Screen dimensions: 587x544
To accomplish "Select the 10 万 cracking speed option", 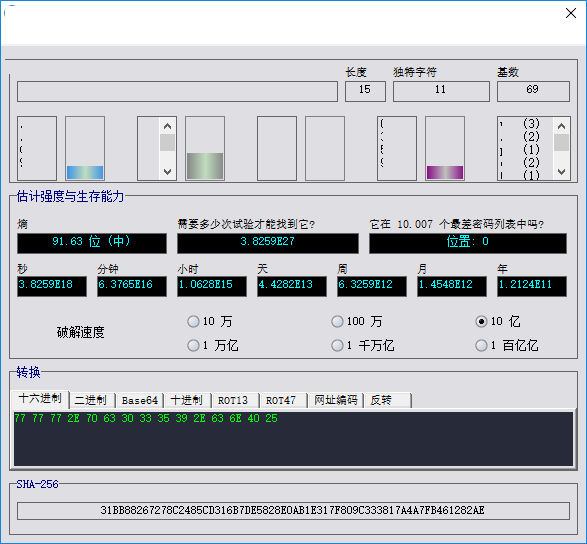I will pyautogui.click(x=210, y=321).
